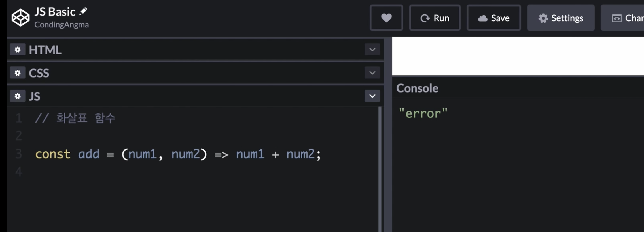Place cursor on the arrow function code line
This screenshot has height=232, width=644.
click(x=178, y=154)
